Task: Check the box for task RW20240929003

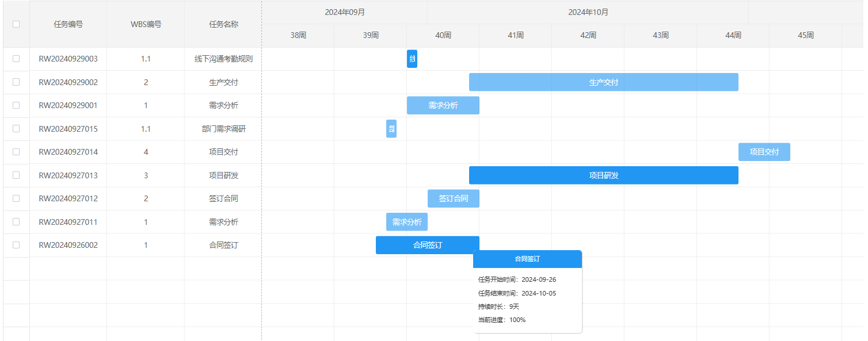Action: click(x=16, y=59)
